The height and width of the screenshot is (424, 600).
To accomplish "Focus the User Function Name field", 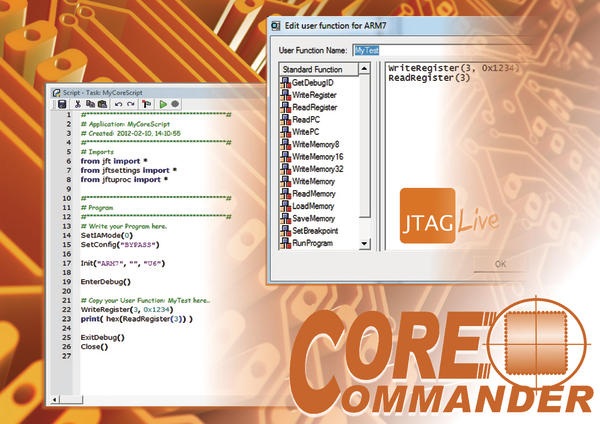I will [x=440, y=50].
